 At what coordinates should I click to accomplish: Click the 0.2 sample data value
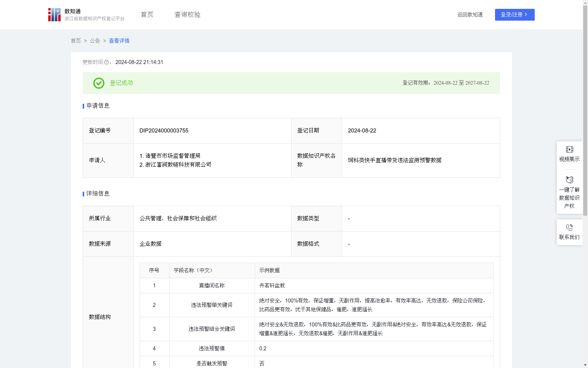click(x=263, y=348)
